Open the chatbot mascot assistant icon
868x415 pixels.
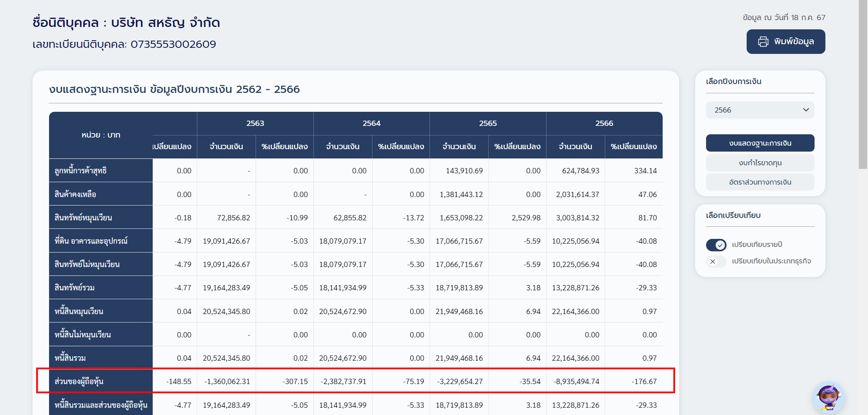coord(828,397)
